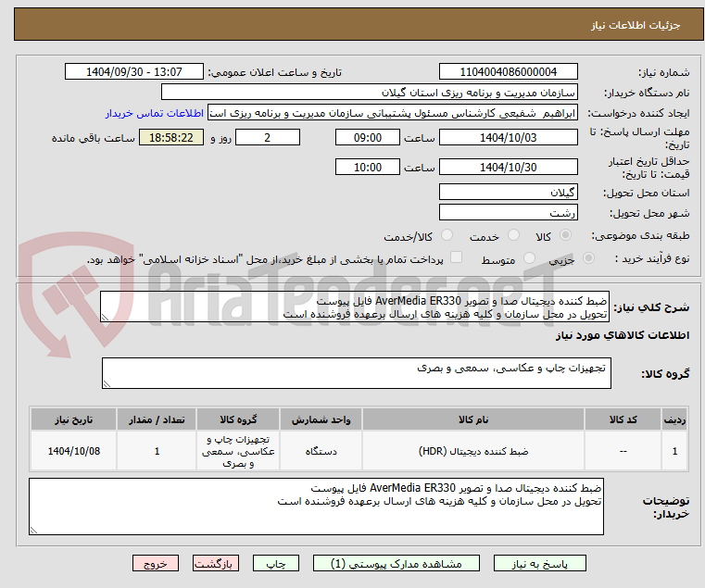Click resize grip of شرح کلی نیاز box
This screenshot has width=705, height=588.
tap(105, 318)
